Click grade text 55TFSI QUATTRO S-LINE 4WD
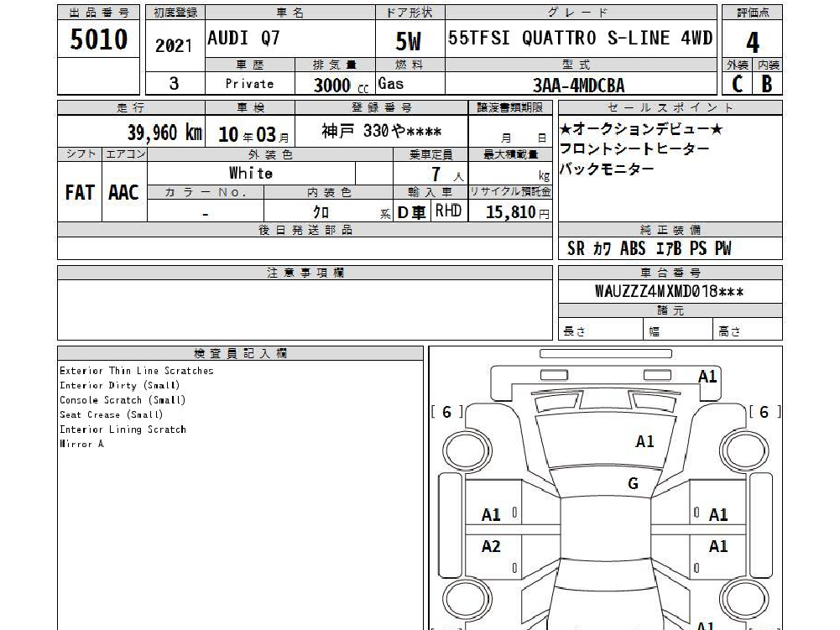 pyautogui.click(x=580, y=38)
